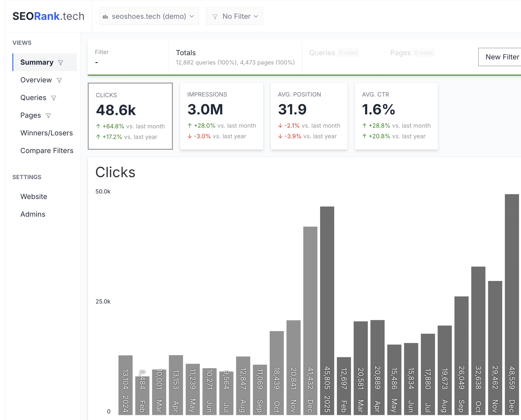The height and width of the screenshot is (420, 521).
Task: Expand the No Filter dropdown
Action: [234, 16]
